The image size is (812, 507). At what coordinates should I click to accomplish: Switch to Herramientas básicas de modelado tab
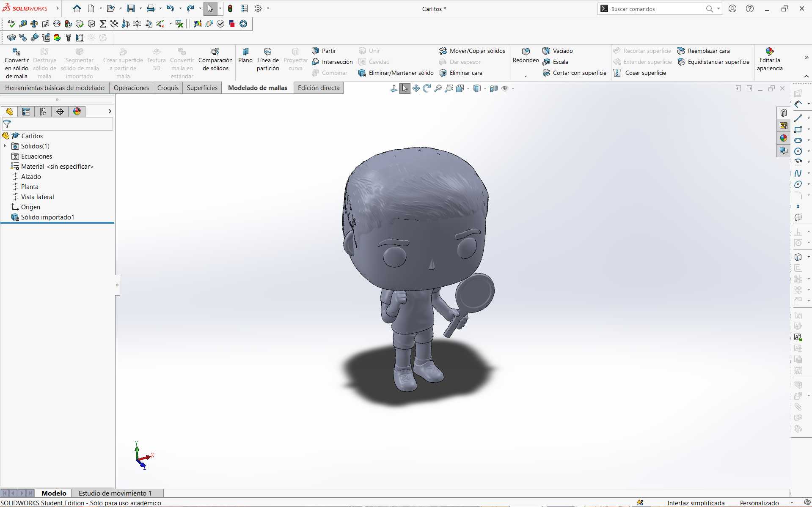coord(55,88)
